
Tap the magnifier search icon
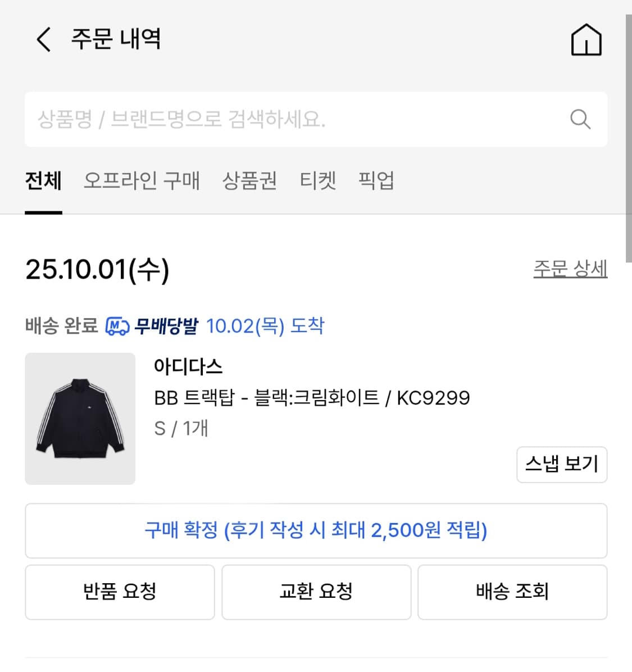(x=580, y=119)
